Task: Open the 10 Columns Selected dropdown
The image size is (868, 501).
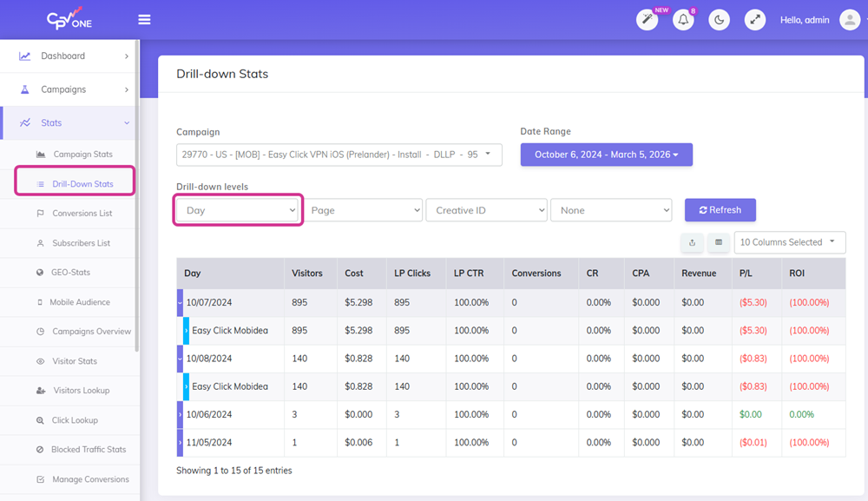Action: click(789, 243)
